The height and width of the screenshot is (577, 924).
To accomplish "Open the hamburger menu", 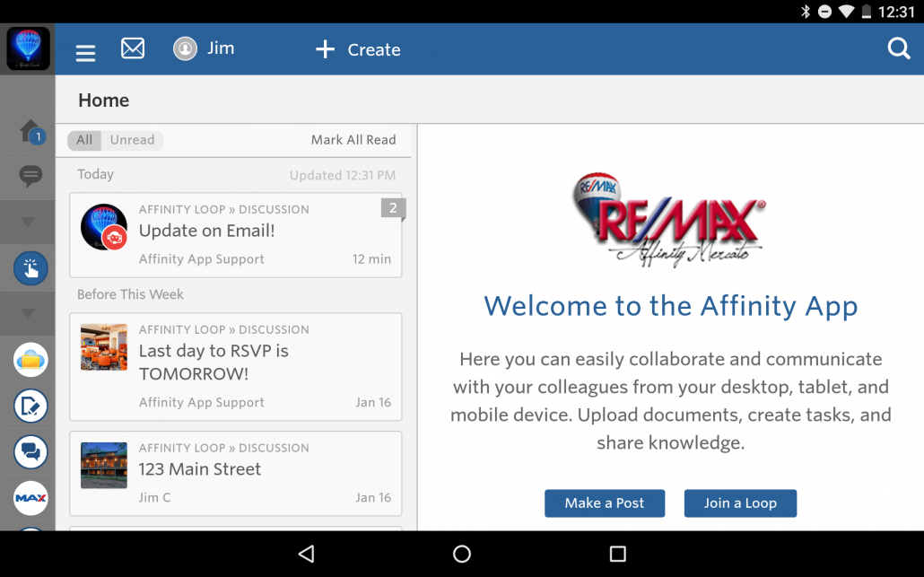I will point(85,53).
